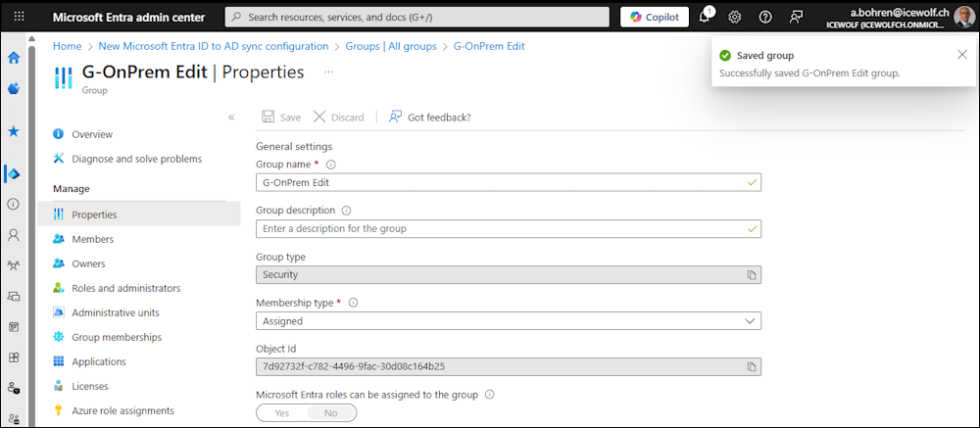This screenshot has width=980, height=428.
Task: Open the ellipsis more options menu
Action: click(x=328, y=71)
